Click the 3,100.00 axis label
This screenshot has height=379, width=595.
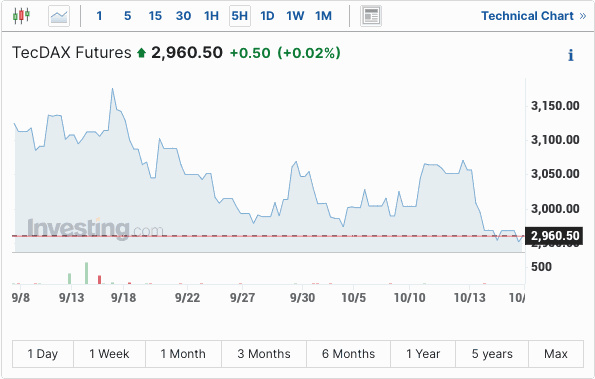(x=555, y=140)
